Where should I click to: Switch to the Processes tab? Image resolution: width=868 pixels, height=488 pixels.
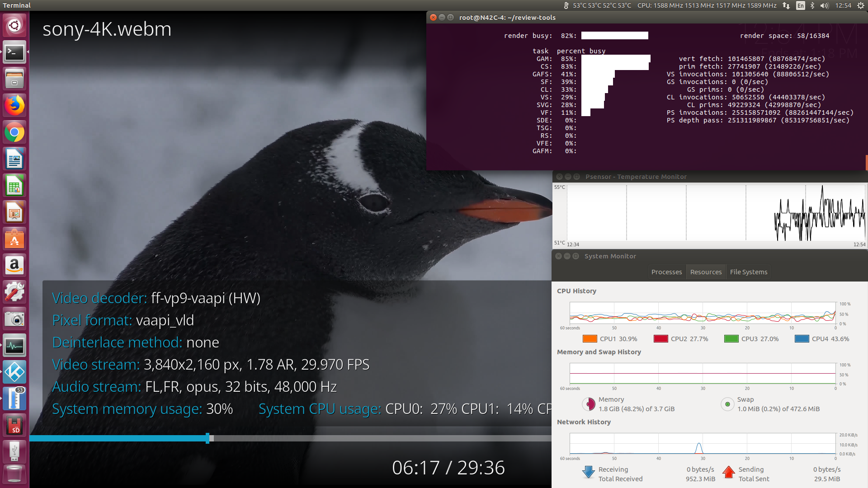(x=666, y=272)
